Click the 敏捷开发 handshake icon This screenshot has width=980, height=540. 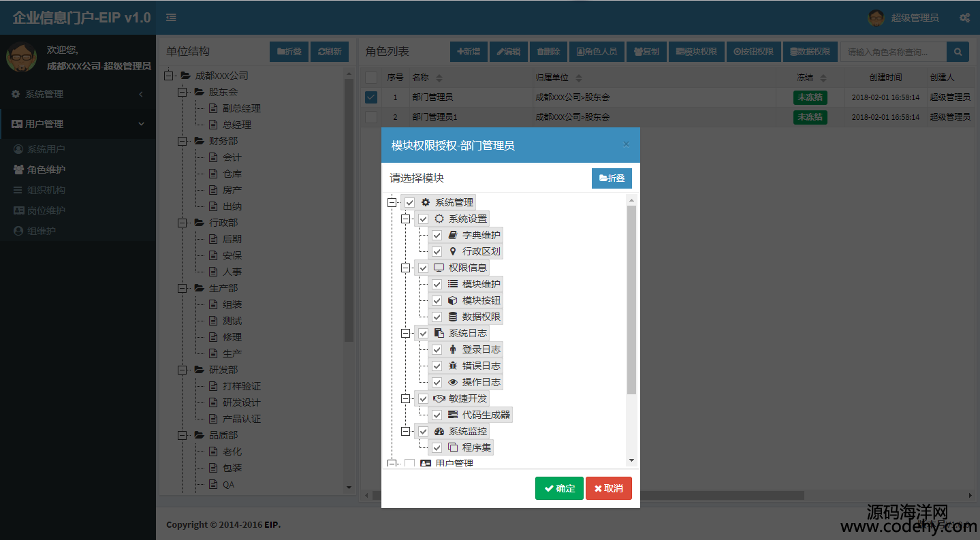(x=439, y=398)
